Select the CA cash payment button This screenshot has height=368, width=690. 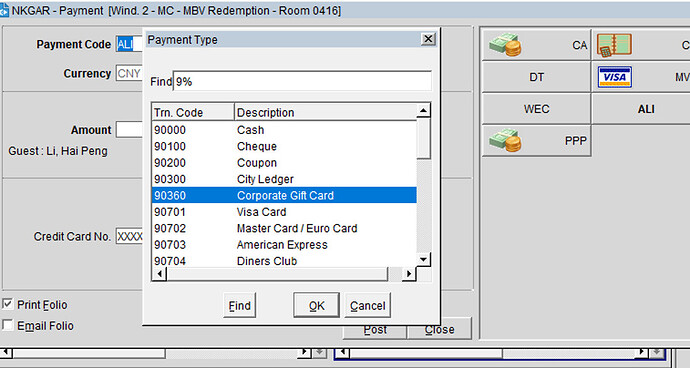pyautogui.click(x=536, y=45)
